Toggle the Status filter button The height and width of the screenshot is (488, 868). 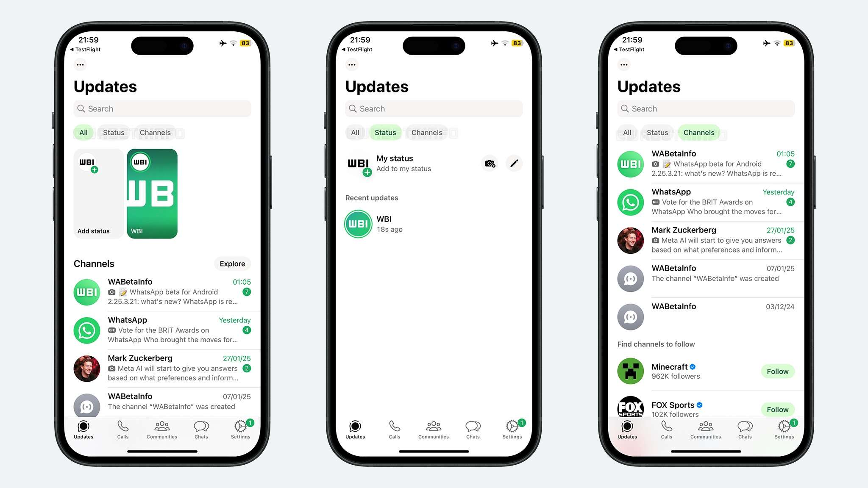113,132
